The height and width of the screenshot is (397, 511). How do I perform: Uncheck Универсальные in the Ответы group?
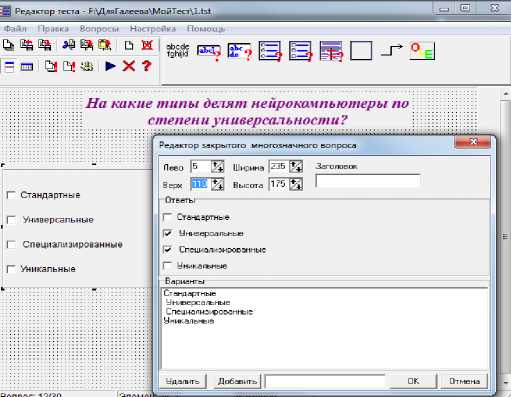168,233
